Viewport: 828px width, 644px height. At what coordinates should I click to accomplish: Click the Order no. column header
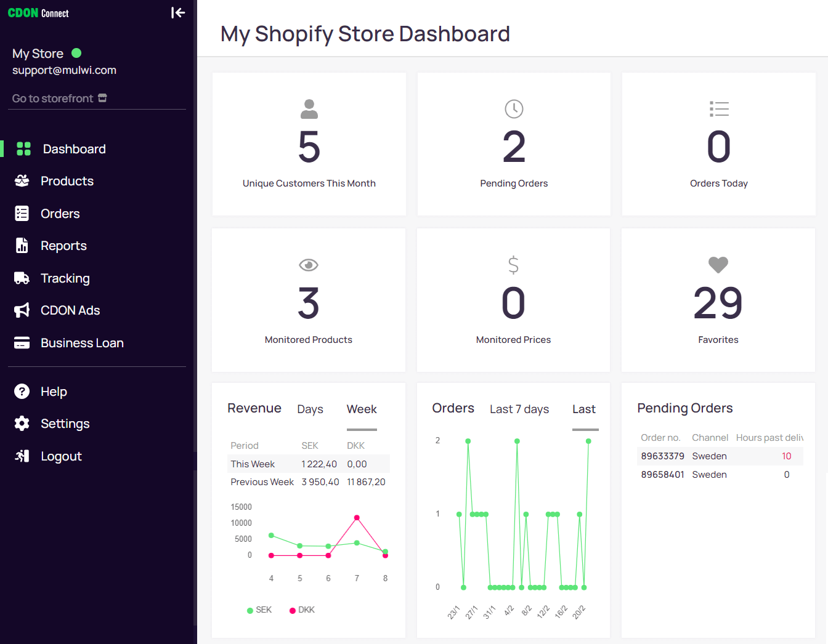click(x=660, y=438)
